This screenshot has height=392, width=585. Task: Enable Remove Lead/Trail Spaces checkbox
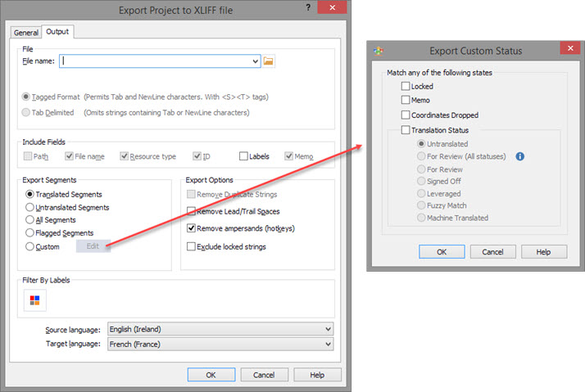coord(191,211)
